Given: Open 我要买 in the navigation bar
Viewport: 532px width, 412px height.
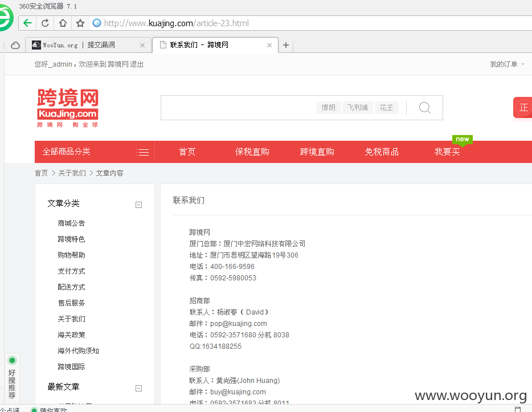Looking at the screenshot, I should coord(447,152).
